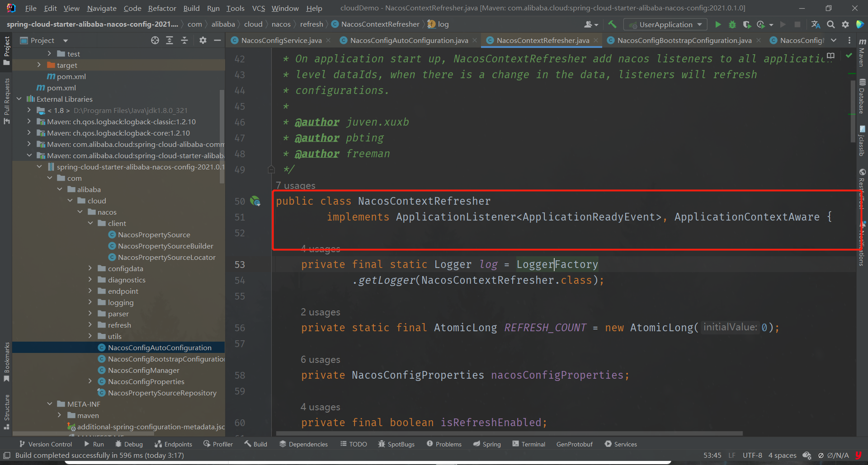Switch to NacosConfigBootstrapConfiguration.java tab
This screenshot has width=868, height=465.
click(x=684, y=40)
